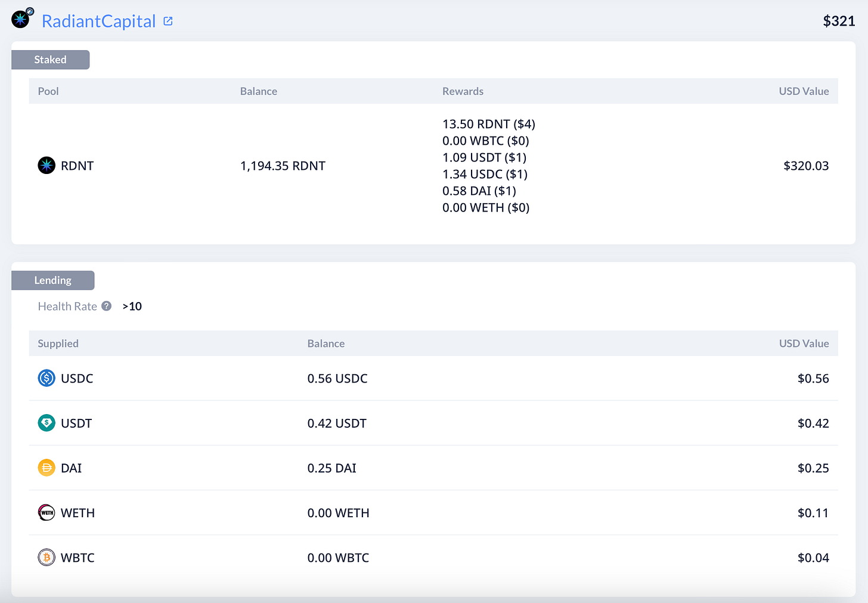This screenshot has height=603, width=868.
Task: Click the 0.00 WBTC ($0) reward
Action: coord(486,141)
